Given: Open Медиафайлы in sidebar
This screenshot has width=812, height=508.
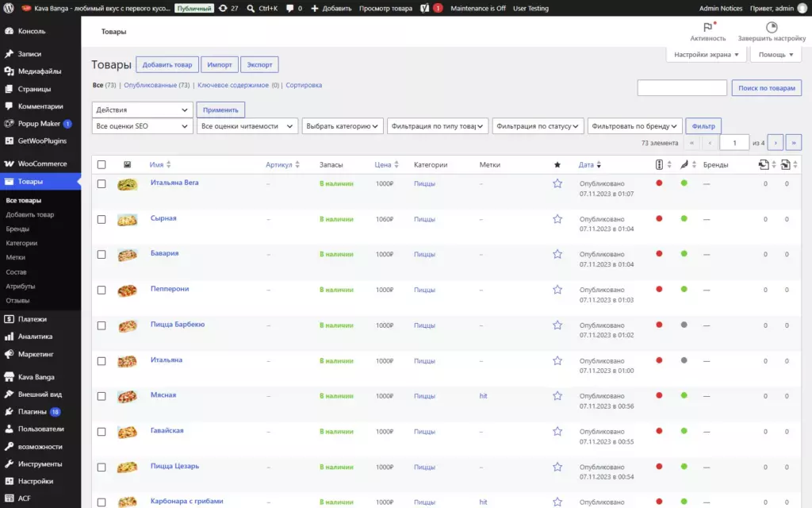Looking at the screenshot, I should (40, 71).
